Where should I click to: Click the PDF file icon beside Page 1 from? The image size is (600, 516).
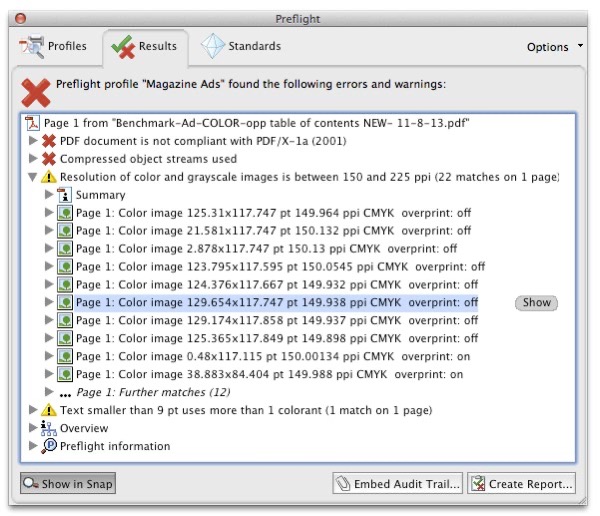coord(33,123)
